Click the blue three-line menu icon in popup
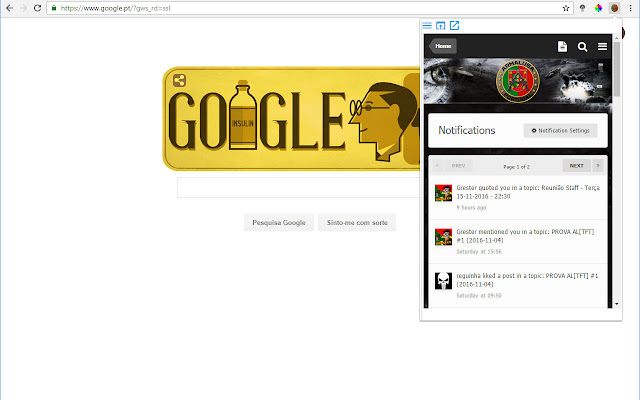 coord(427,26)
